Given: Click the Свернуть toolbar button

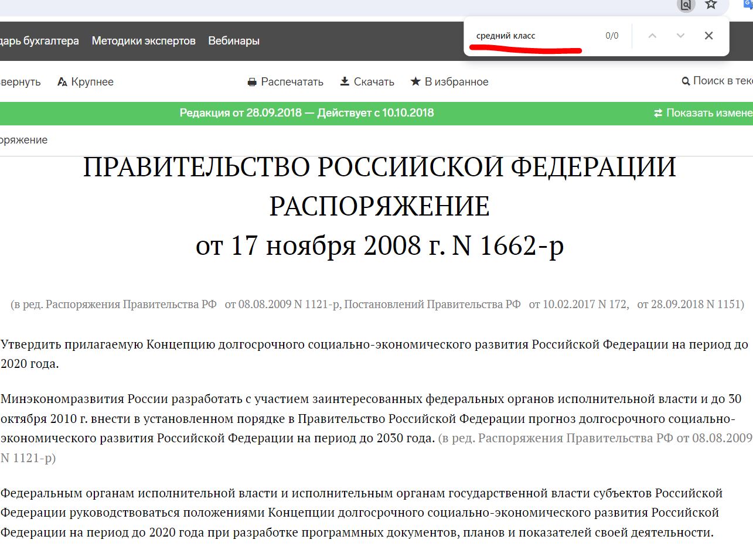Looking at the screenshot, I should pyautogui.click(x=21, y=82).
